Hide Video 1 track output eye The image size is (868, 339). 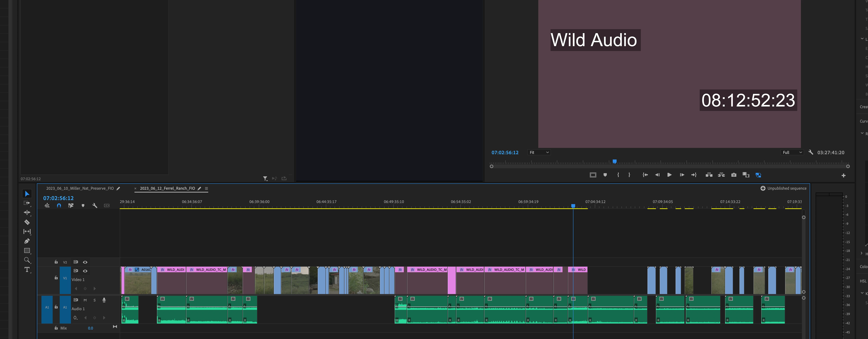(85, 271)
